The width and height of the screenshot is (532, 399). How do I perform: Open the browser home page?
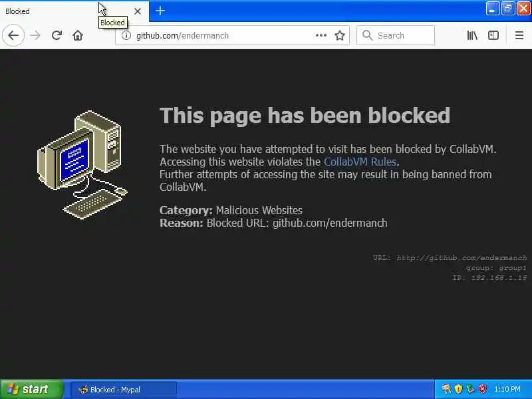point(78,35)
